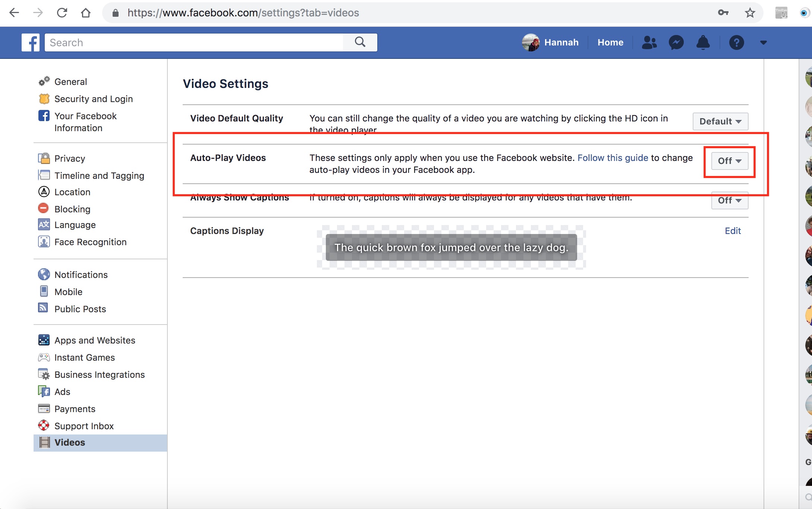This screenshot has height=509, width=812.
Task: Open the notifications bell icon
Action: (x=703, y=42)
